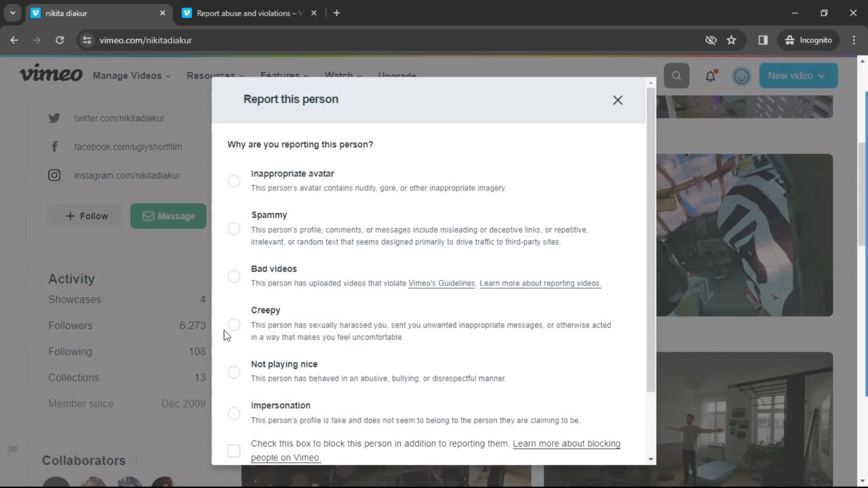Click the address bar URL field
The width and height of the screenshot is (868, 488).
(x=398, y=40)
